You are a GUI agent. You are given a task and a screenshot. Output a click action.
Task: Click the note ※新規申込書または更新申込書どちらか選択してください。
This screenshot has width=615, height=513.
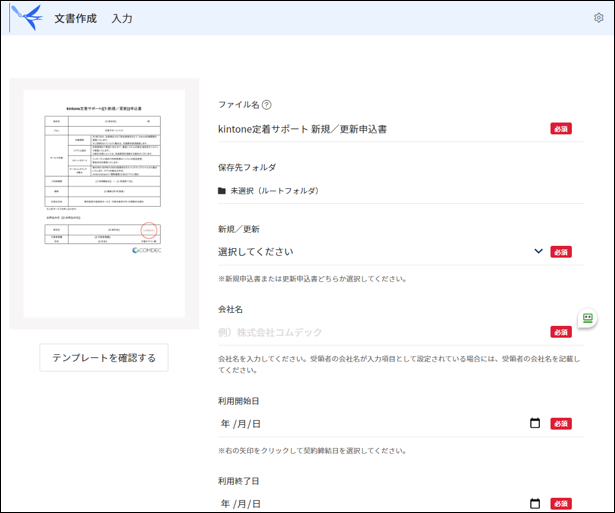coord(313,279)
